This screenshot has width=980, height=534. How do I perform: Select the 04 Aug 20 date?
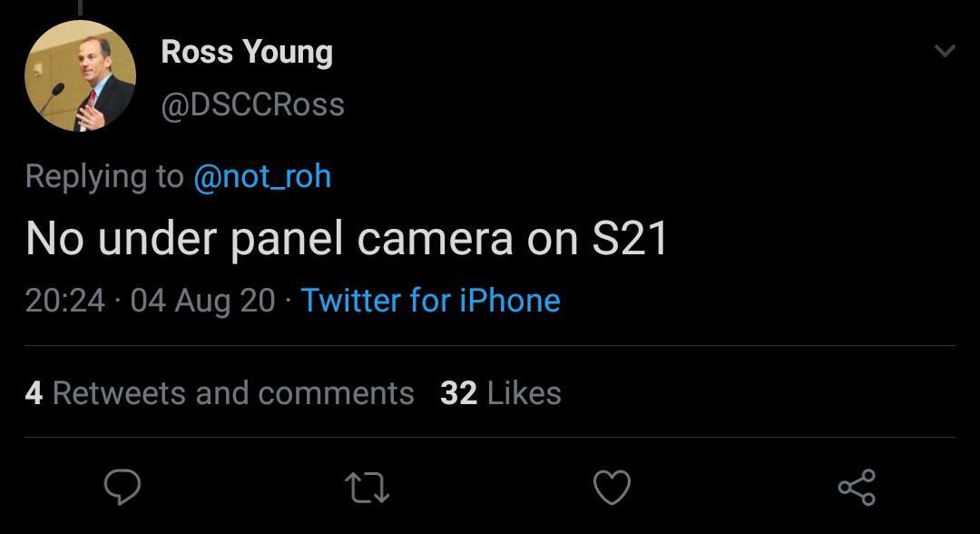[x=202, y=300]
